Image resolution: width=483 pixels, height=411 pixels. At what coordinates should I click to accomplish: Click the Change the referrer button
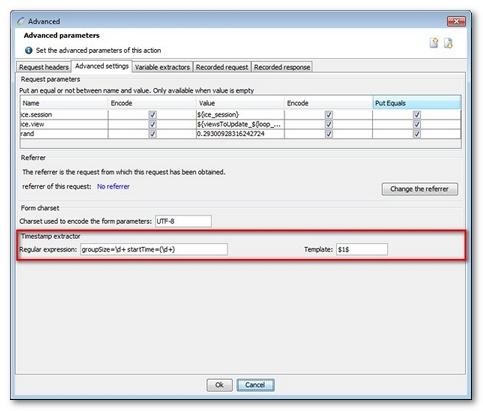click(x=419, y=189)
